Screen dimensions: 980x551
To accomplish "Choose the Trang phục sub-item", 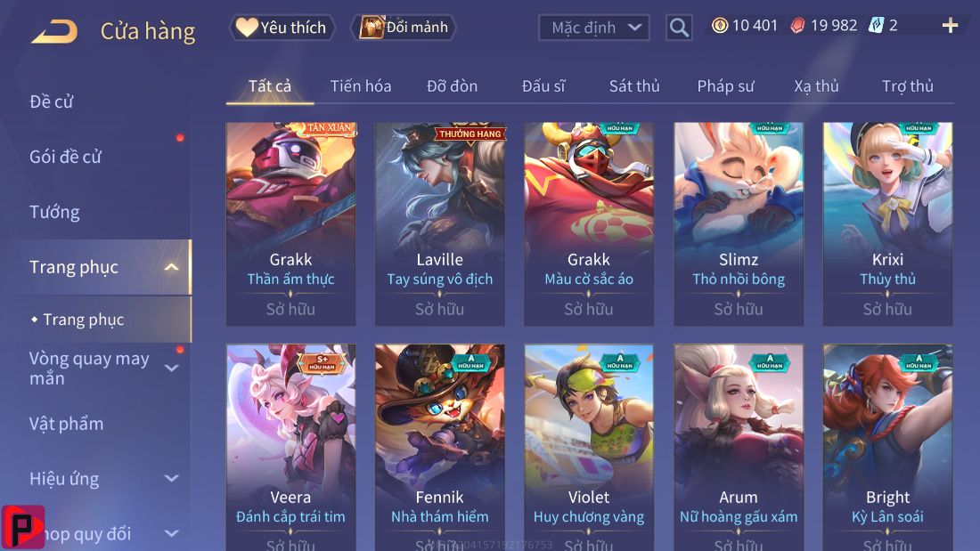I will coord(84,320).
